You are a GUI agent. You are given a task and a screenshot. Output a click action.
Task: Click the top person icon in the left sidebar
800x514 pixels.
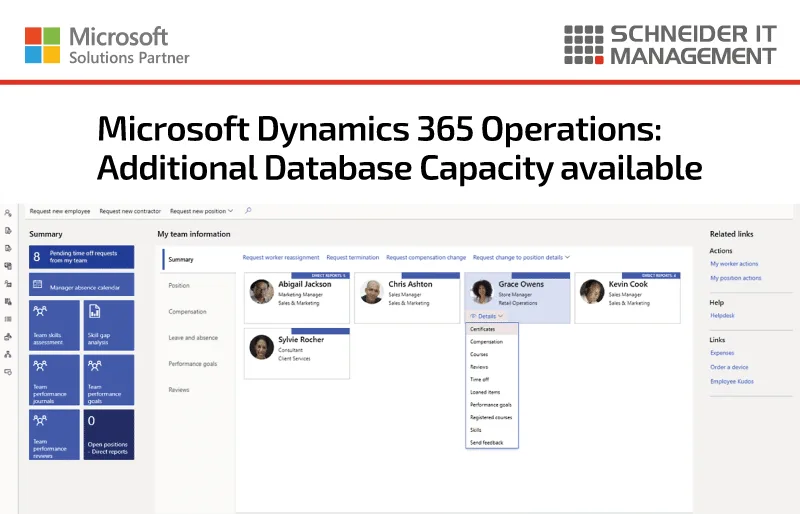click(8, 213)
